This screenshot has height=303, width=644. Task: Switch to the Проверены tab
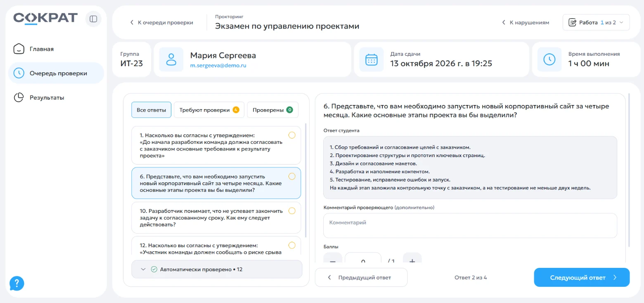(x=272, y=110)
